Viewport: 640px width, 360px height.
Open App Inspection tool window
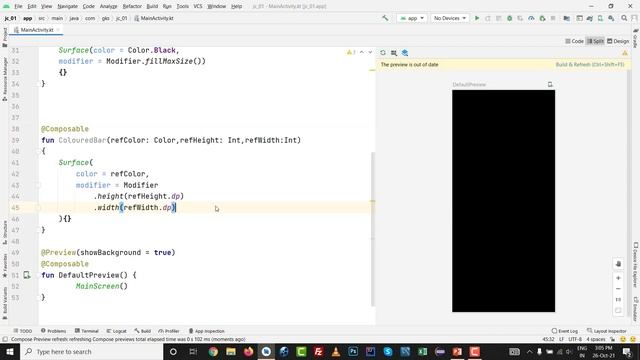pos(207,331)
